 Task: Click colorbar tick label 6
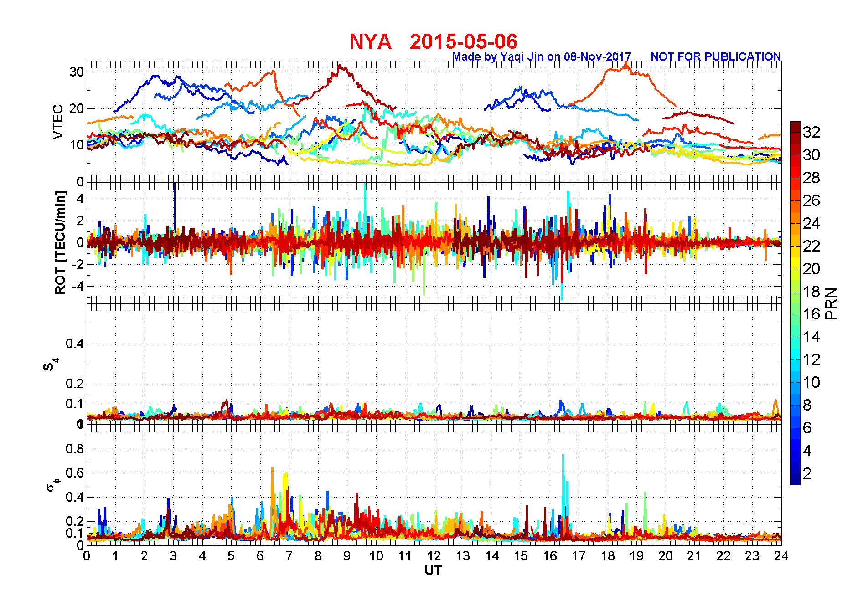tap(807, 428)
